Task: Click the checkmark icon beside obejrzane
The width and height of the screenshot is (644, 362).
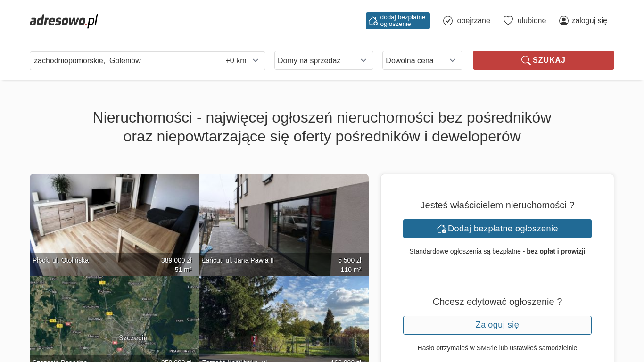Action: 448,21
